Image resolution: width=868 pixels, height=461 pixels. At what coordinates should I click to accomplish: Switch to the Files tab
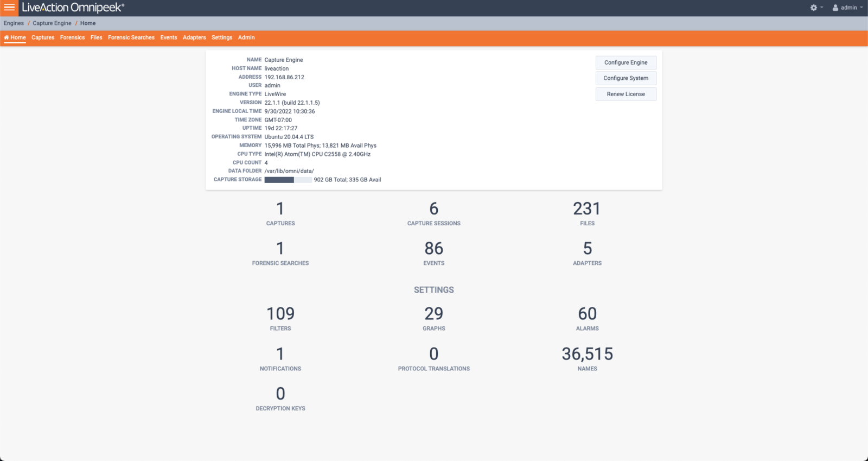click(97, 37)
